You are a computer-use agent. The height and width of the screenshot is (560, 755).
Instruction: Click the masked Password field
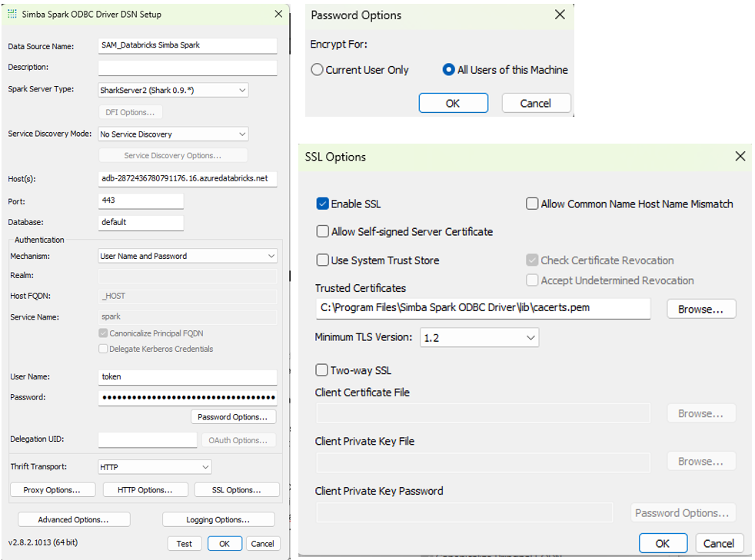(x=188, y=397)
